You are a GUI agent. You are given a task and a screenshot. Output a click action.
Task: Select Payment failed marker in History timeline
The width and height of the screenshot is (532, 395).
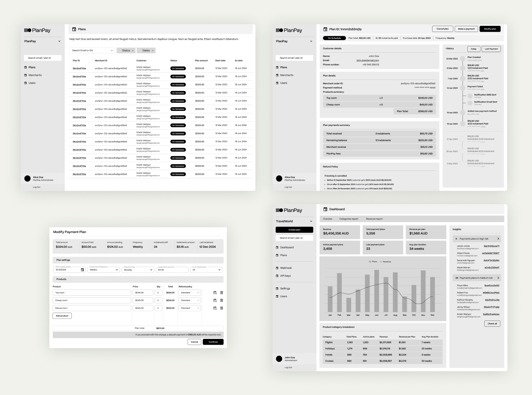[463, 88]
